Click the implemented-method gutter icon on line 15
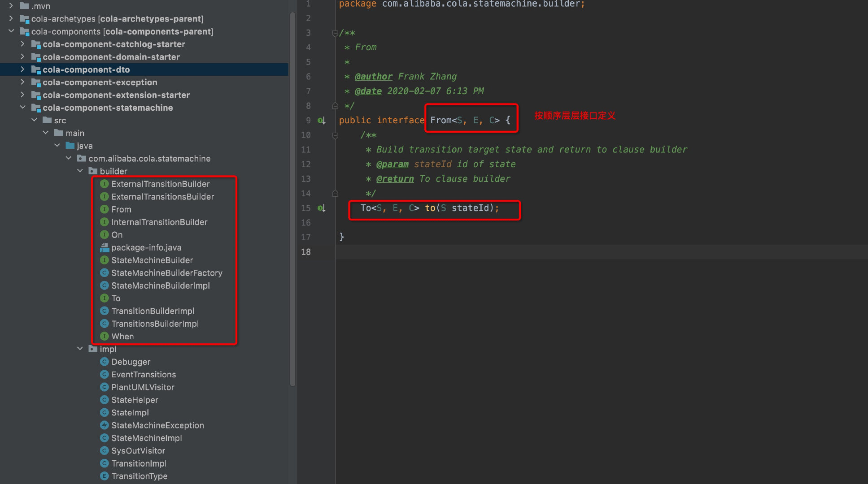This screenshot has width=868, height=484. [321, 208]
